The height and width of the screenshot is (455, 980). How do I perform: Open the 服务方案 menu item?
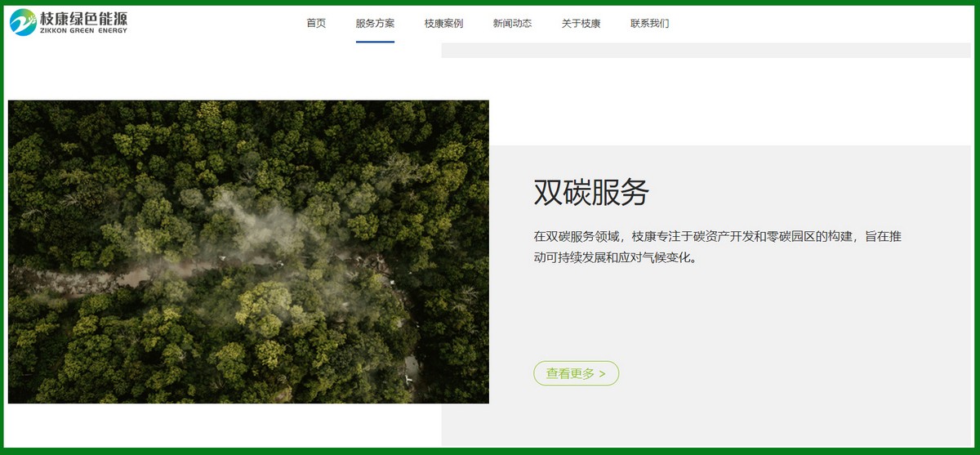tap(375, 23)
